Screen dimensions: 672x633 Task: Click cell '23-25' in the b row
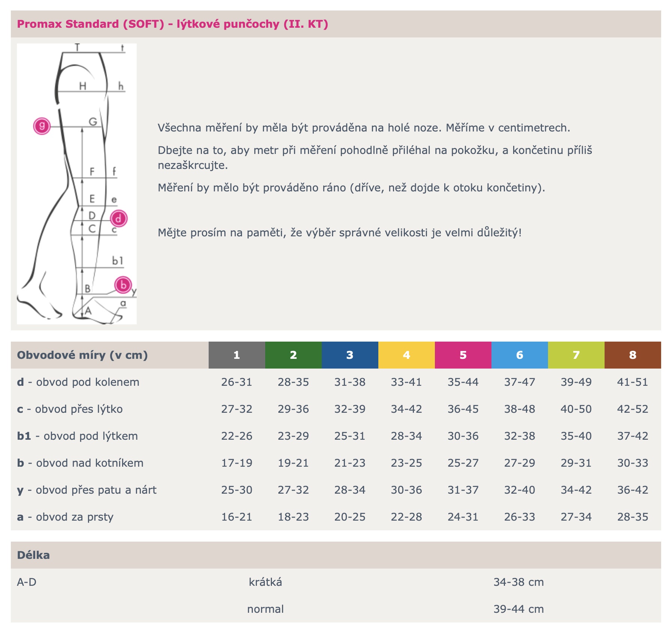click(x=406, y=463)
